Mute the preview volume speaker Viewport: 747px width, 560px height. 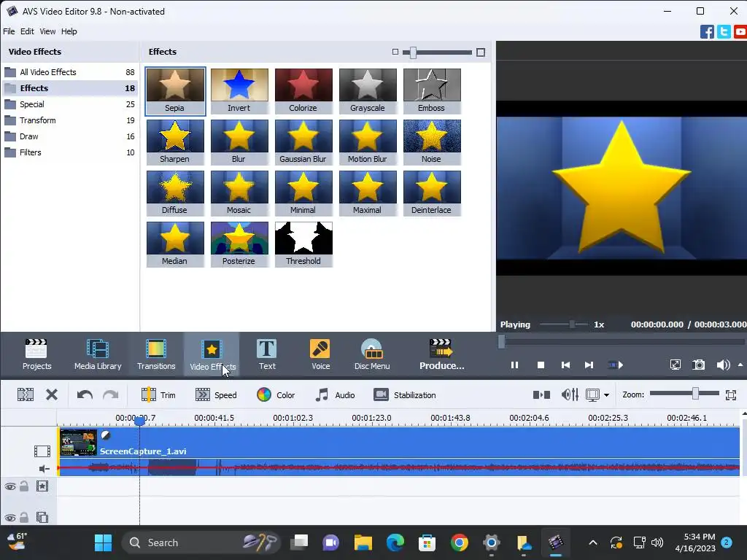pos(723,365)
